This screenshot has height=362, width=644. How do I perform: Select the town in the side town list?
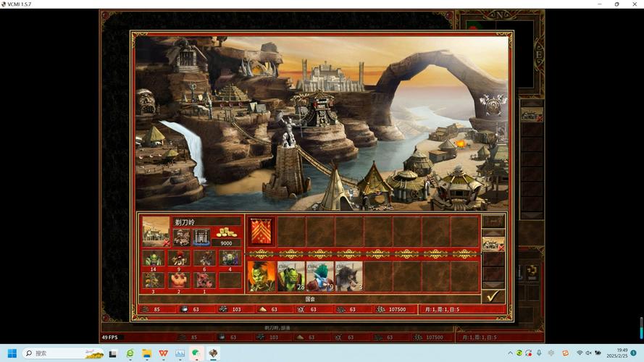click(x=493, y=244)
